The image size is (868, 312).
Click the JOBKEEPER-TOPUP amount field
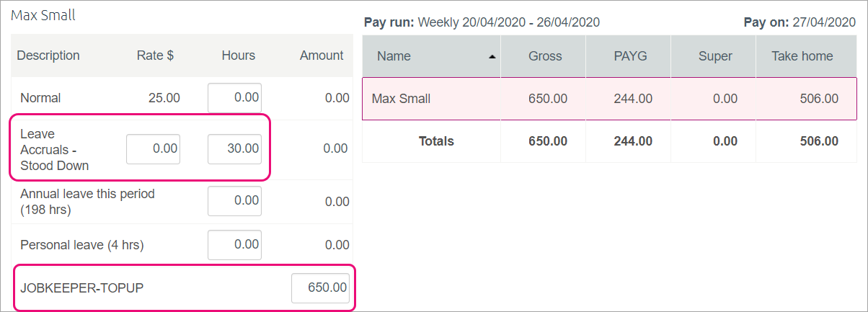[x=321, y=288]
